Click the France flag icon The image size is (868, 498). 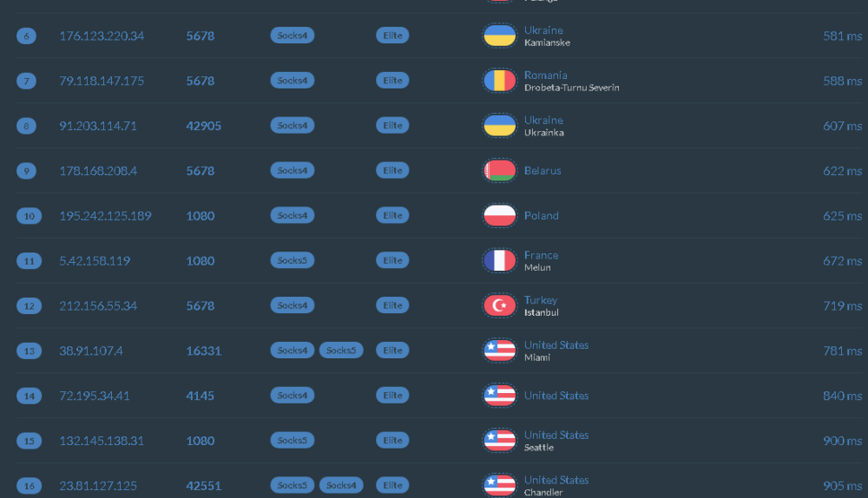coord(499,260)
